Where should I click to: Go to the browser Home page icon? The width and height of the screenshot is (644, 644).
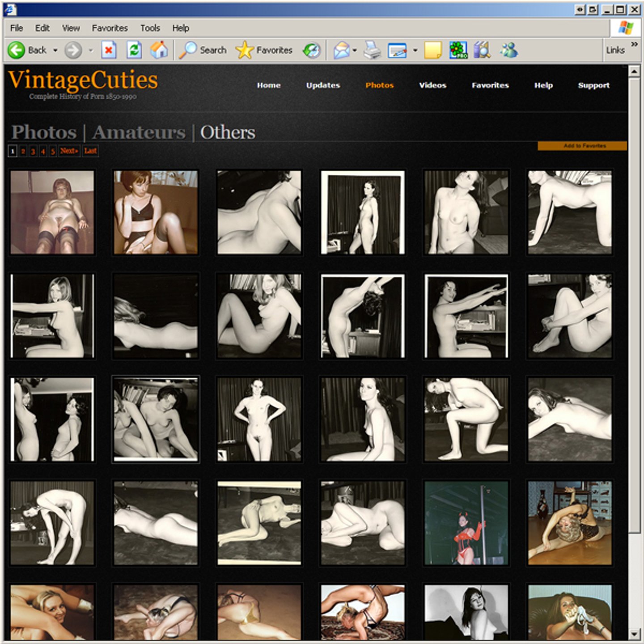coord(159,50)
